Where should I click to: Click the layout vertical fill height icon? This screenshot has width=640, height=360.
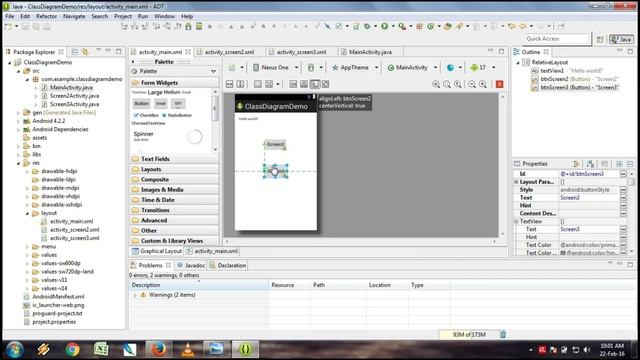(240, 84)
